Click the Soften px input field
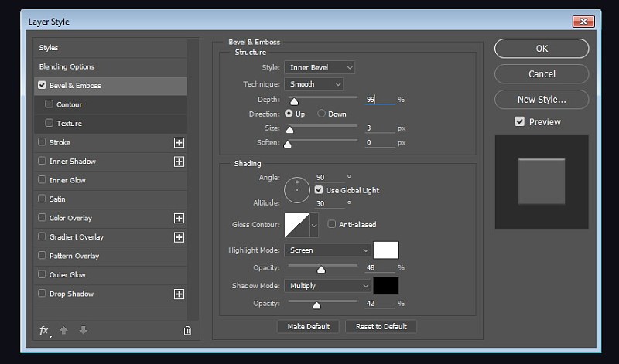Screen dimensions: 619x364 click(x=380, y=142)
